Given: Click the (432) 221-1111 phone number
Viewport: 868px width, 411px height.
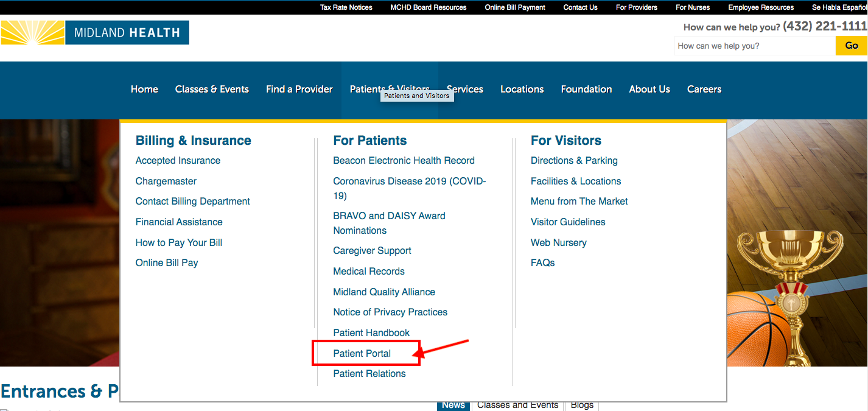Looking at the screenshot, I should [x=825, y=26].
